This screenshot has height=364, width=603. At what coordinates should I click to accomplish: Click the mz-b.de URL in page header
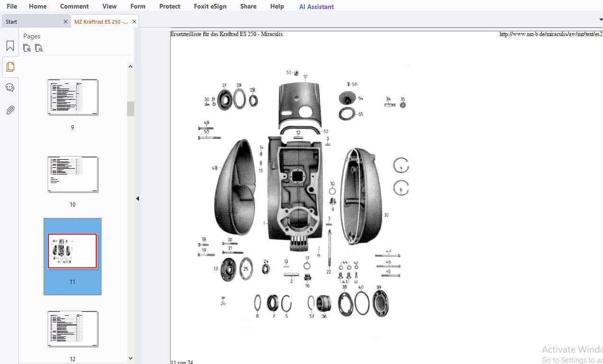tap(551, 34)
